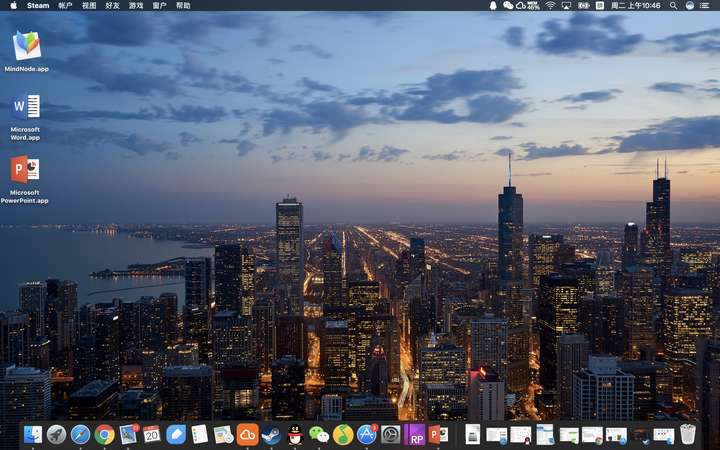Screen dimensions: 720x450
Task: Open the 游戏 menu
Action: click(x=136, y=6)
